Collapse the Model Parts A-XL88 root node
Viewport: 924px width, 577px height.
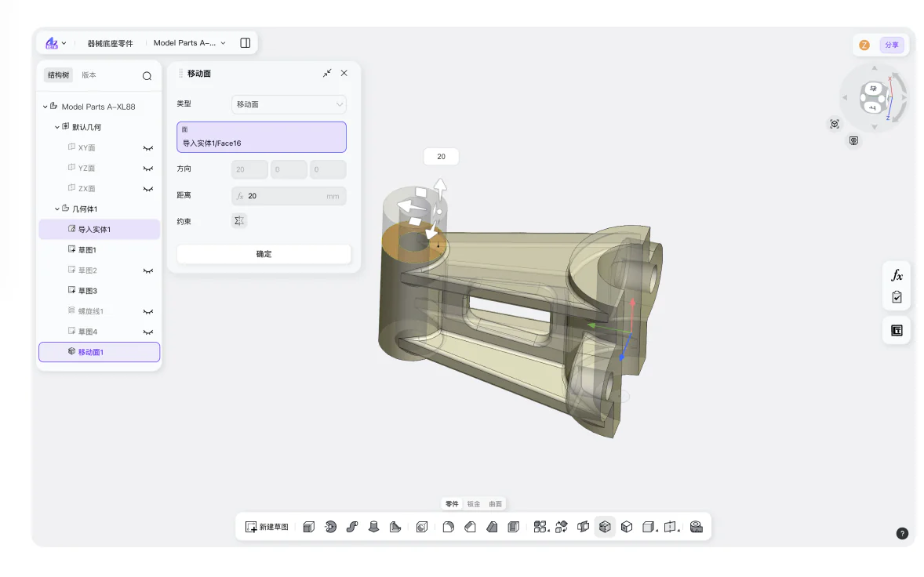coord(45,107)
